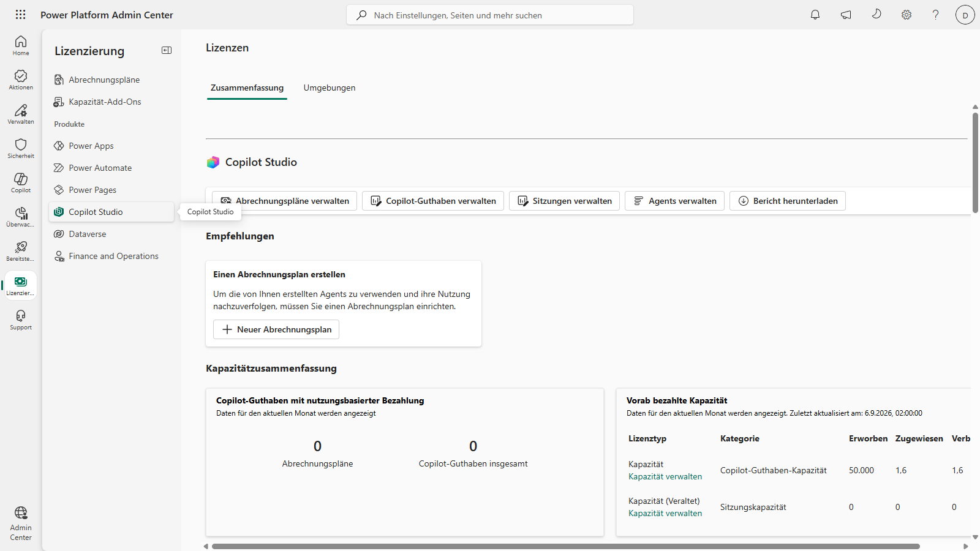Click the vertical scrollbar thumb
This screenshot has height=551, width=980.
[x=975, y=163]
